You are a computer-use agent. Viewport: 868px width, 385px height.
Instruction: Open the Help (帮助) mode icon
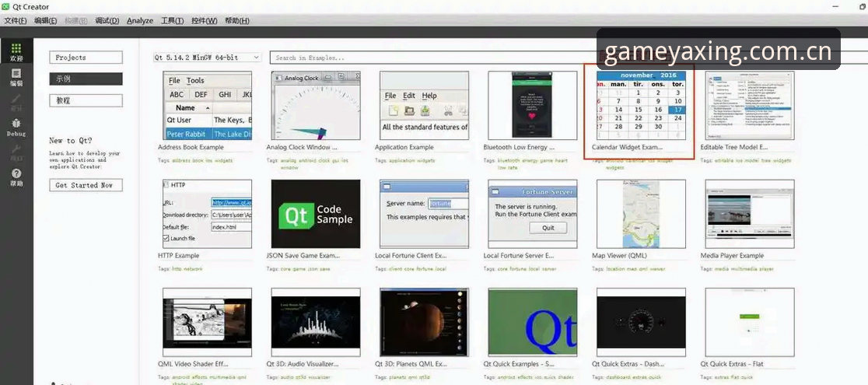[x=16, y=178]
